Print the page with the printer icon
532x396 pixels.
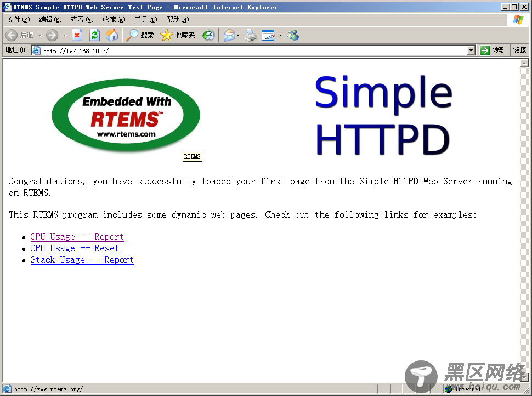[251, 35]
